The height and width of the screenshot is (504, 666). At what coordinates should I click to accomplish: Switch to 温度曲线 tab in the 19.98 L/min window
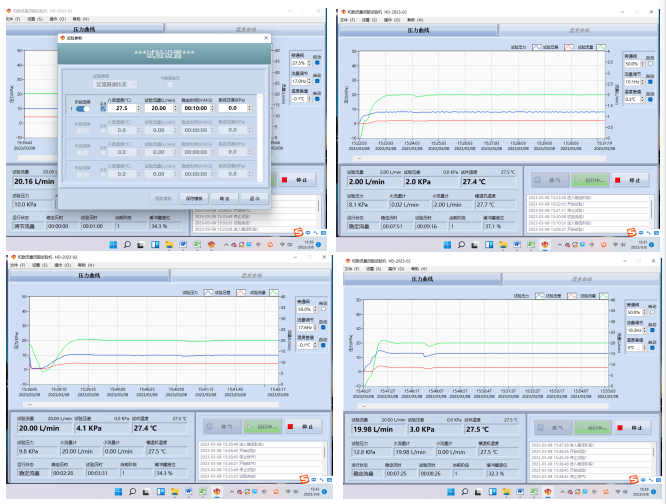point(580,279)
